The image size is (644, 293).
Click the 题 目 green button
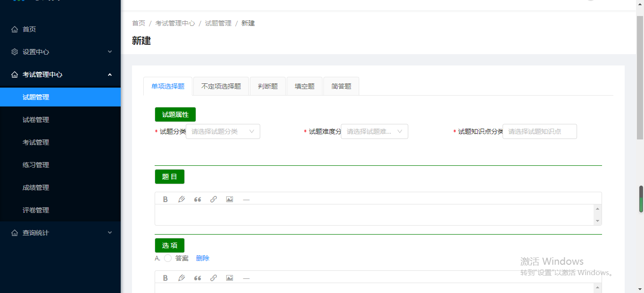click(170, 177)
